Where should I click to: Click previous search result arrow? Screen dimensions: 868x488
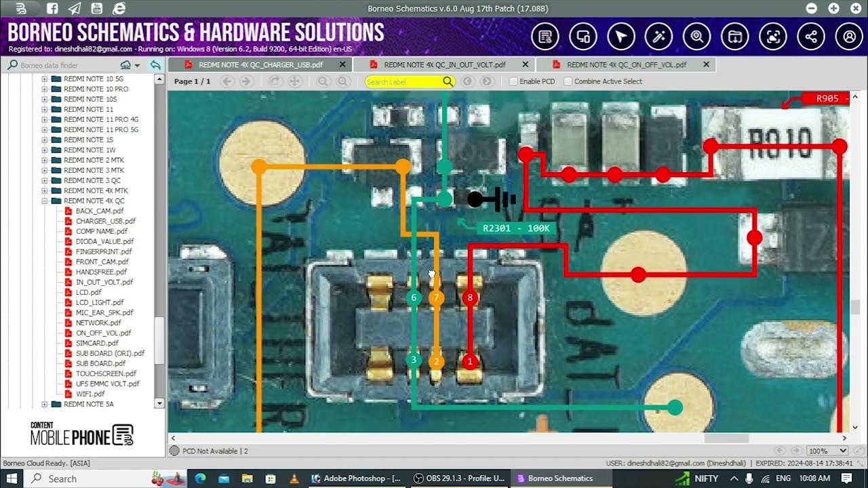pos(467,81)
